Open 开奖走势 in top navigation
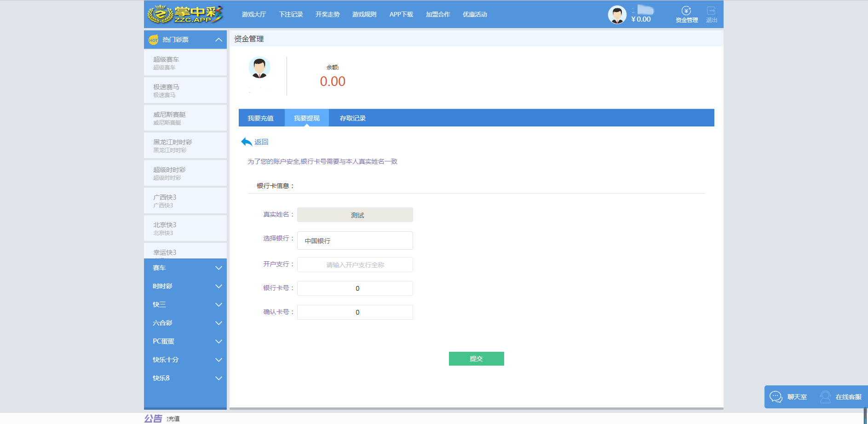Image resolution: width=868 pixels, height=424 pixels. (x=328, y=14)
